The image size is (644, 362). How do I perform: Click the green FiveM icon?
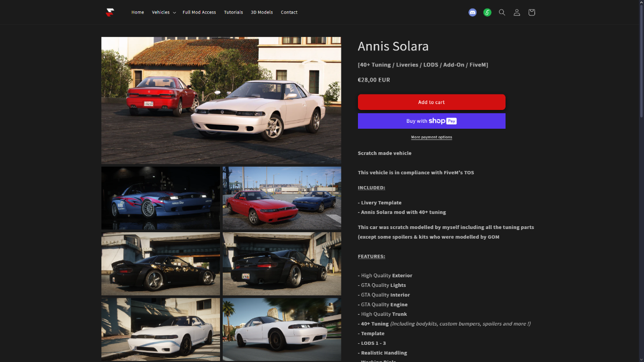click(x=487, y=12)
